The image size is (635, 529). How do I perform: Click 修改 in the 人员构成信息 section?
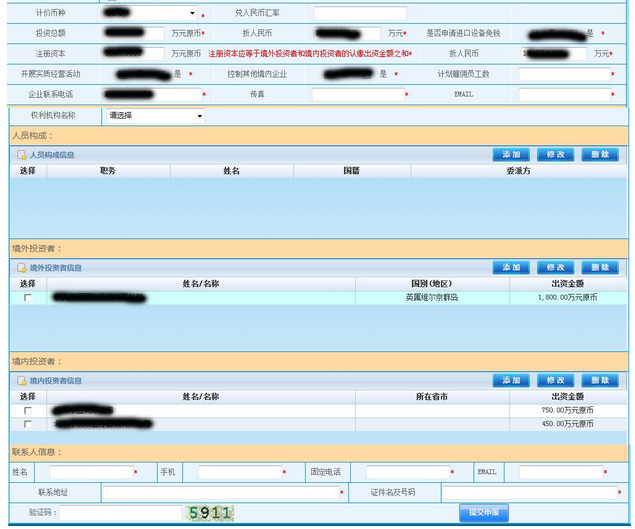[556, 155]
